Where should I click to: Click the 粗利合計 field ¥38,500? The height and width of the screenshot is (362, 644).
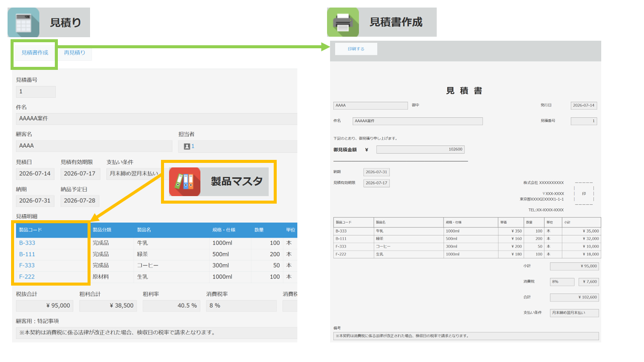click(108, 306)
